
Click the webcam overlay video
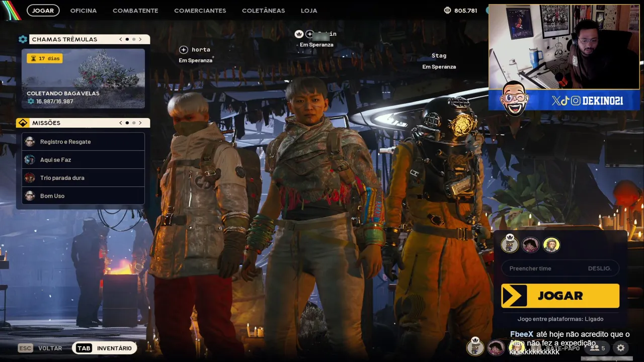(564, 47)
